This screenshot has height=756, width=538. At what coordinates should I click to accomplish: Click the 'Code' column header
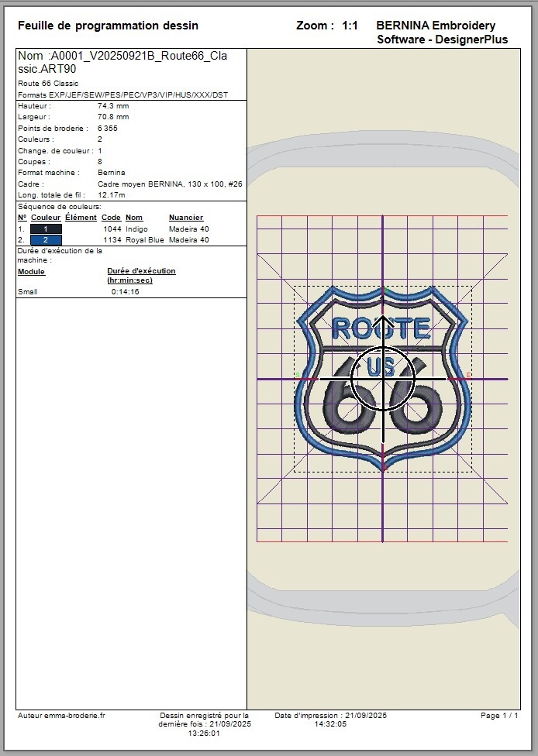tap(111, 218)
